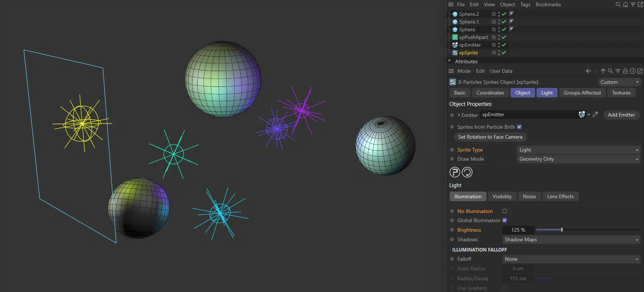Click Object Manager filter icon
This screenshot has height=292, width=644.
tap(633, 4)
